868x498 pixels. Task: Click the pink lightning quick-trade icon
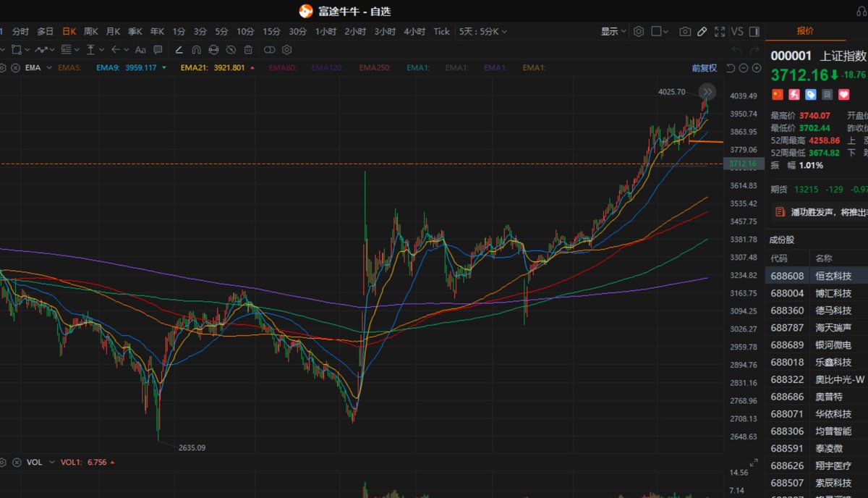(794, 94)
